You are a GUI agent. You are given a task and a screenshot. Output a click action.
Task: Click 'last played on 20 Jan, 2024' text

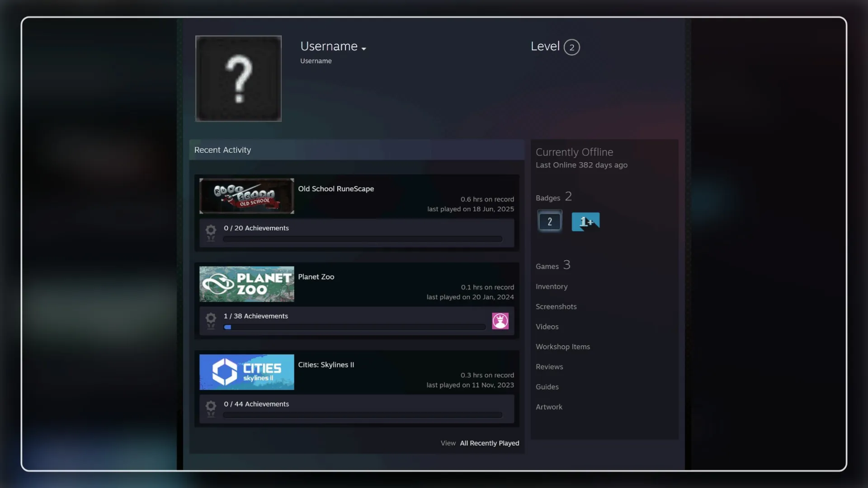(470, 297)
